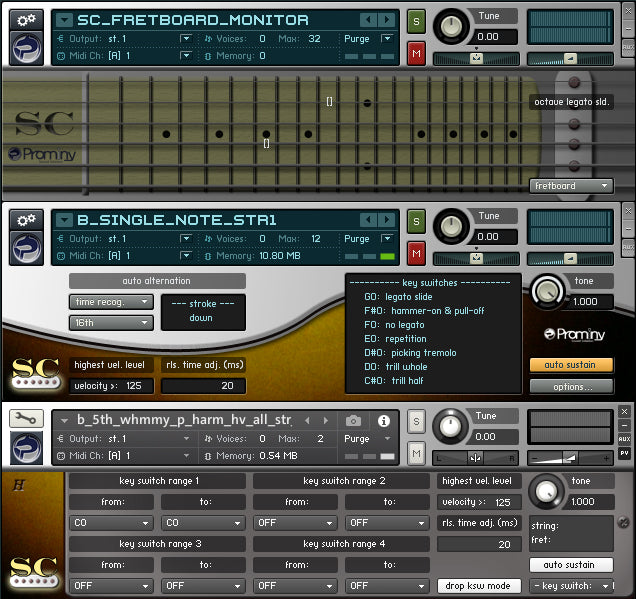Click the tone knob in B_SINGLE_NOTE_STR1

[548, 292]
